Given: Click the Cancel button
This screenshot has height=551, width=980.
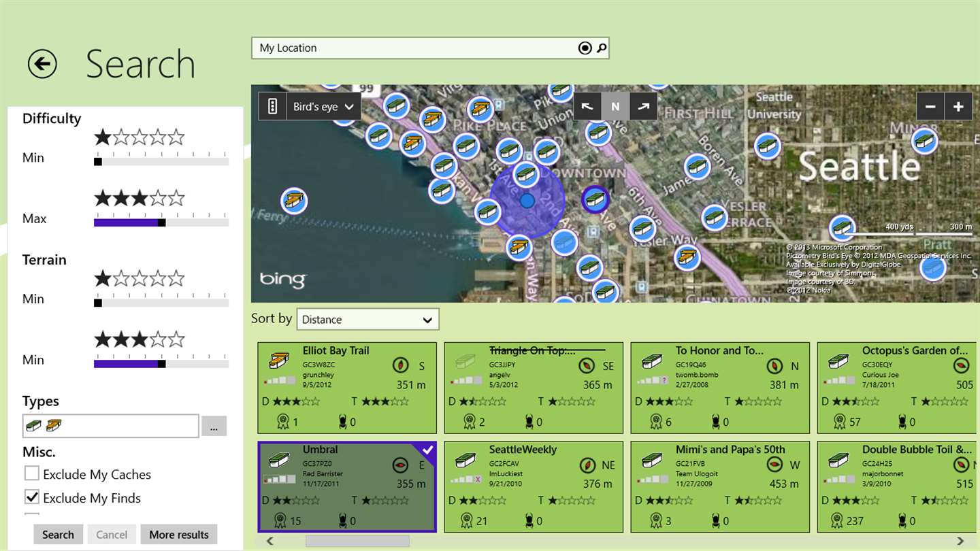Looking at the screenshot, I should point(112,535).
